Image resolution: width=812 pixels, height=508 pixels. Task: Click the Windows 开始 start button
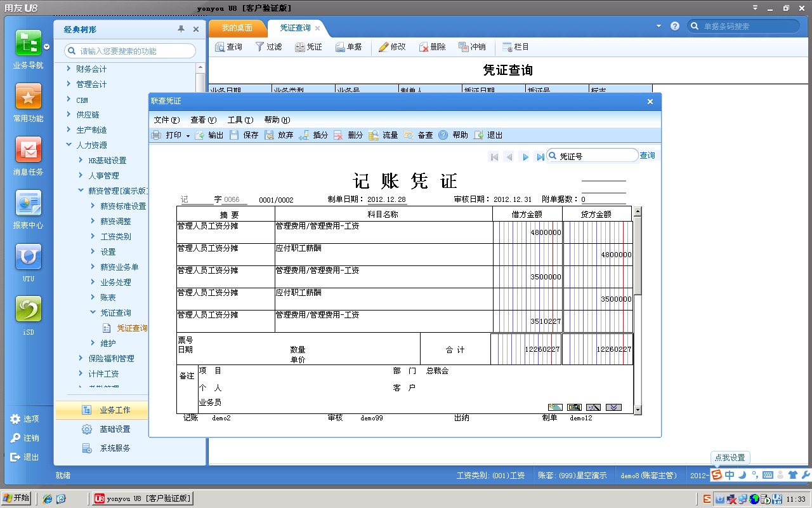coord(16,498)
